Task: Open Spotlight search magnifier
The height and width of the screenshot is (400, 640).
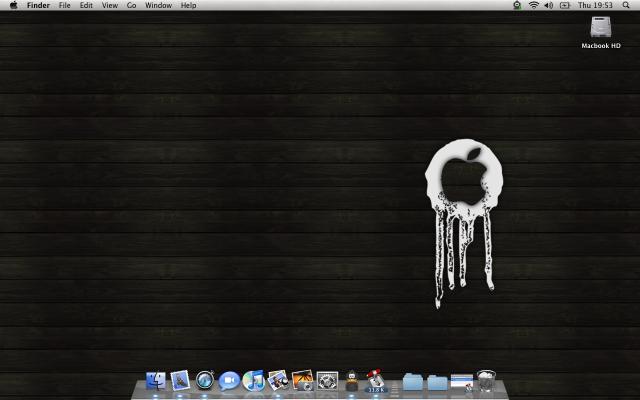Action: 626,5
